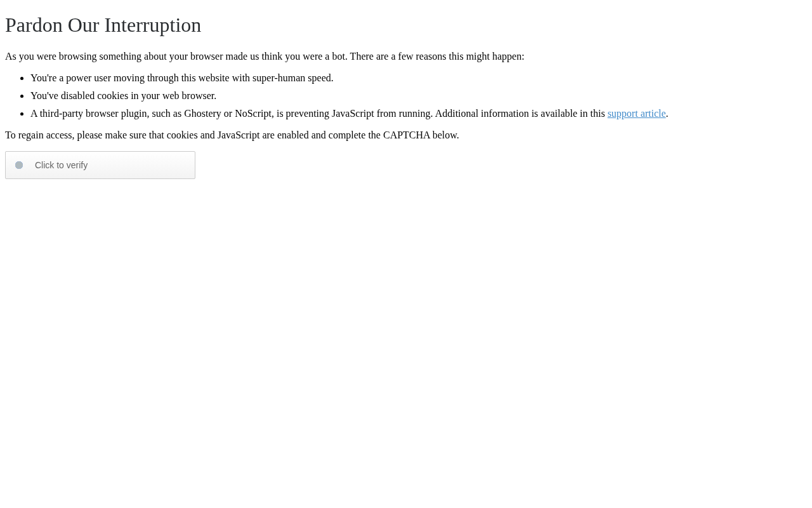
Task: Click the Click to verify CAPTCHA button
Action: [x=100, y=165]
